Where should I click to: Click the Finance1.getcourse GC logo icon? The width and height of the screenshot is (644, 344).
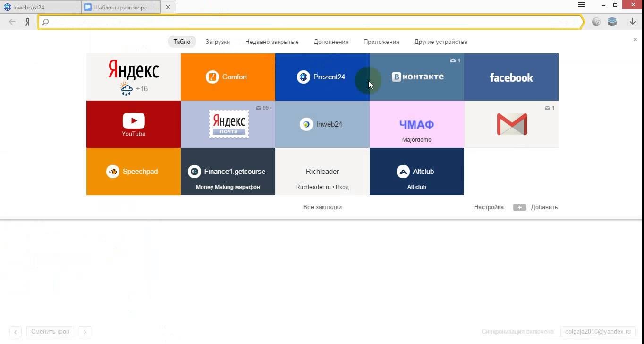click(x=194, y=172)
